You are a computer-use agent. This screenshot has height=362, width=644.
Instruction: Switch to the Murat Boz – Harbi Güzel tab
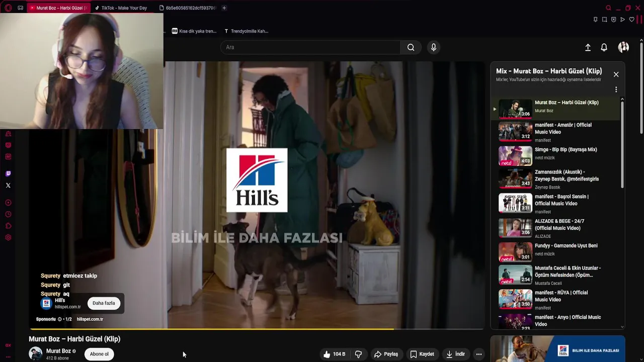(58, 8)
